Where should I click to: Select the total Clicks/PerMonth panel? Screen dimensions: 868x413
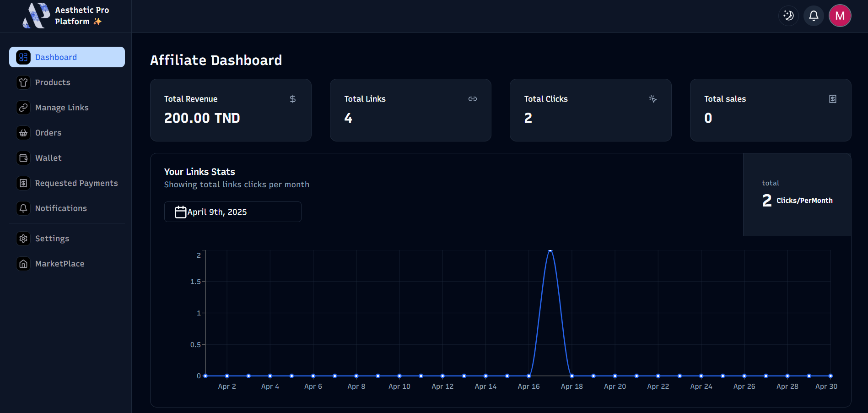point(797,195)
